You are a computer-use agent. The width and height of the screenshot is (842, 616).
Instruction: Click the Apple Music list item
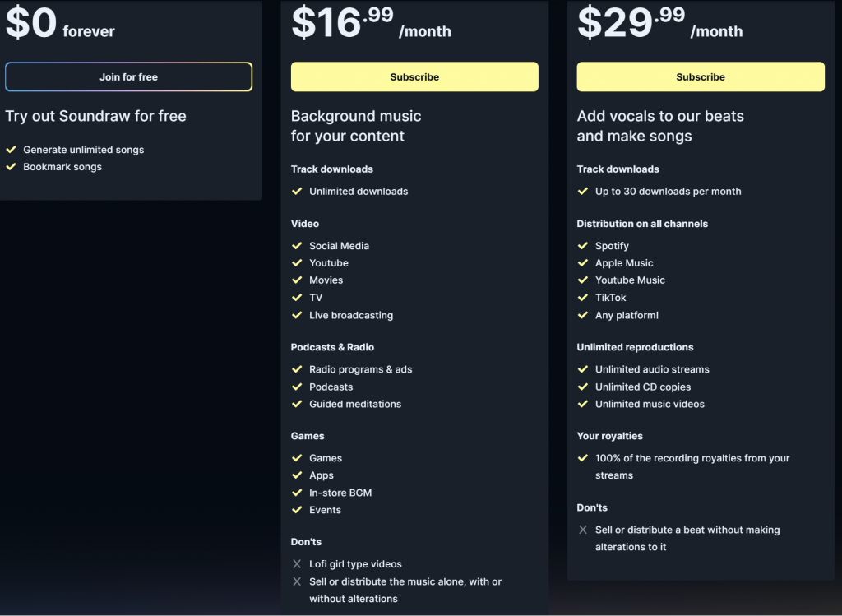point(624,263)
